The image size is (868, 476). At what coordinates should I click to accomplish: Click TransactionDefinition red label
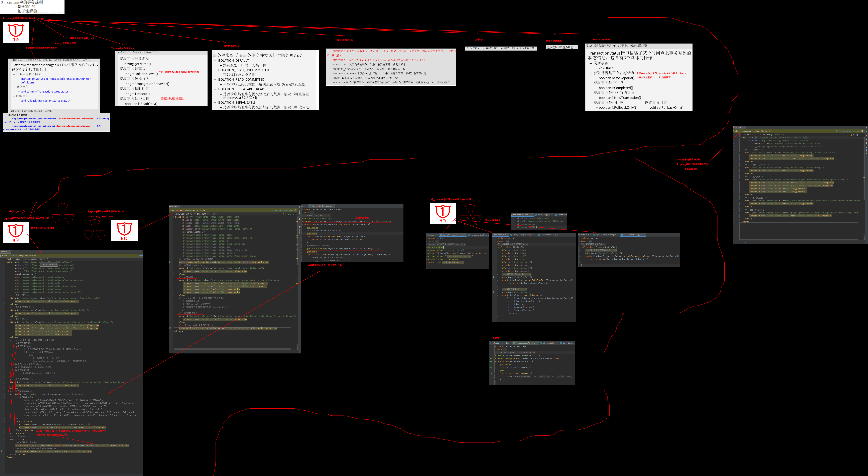123,48
